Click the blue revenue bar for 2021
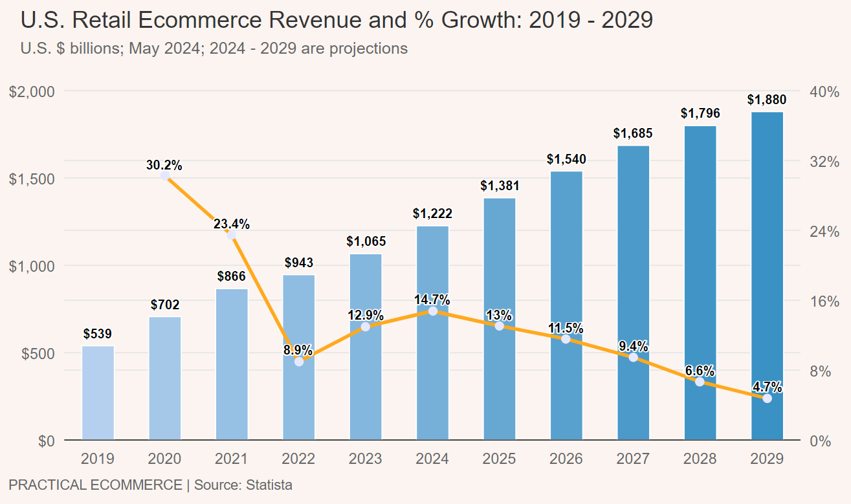This screenshot has height=504, width=851. 232,365
